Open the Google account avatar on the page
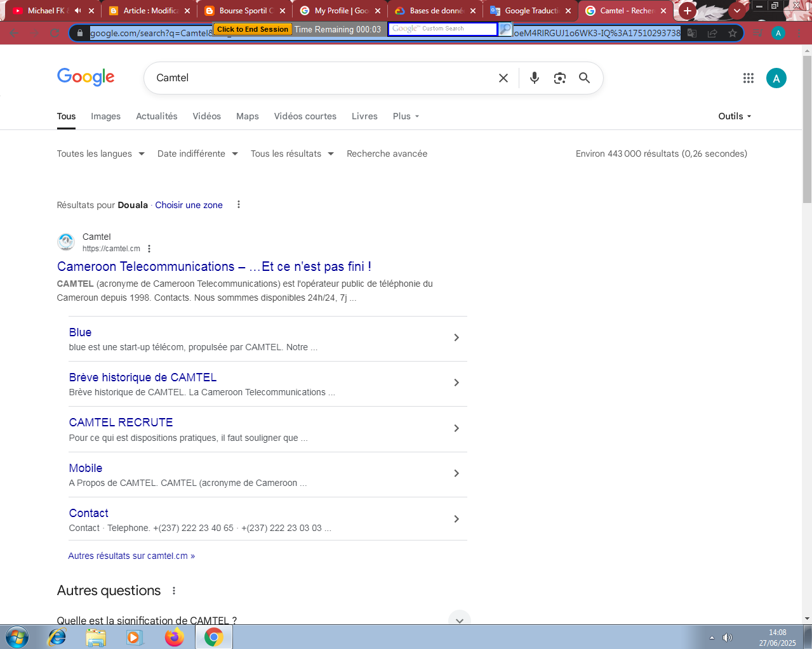Viewport: 812px width, 649px height. coord(776,78)
